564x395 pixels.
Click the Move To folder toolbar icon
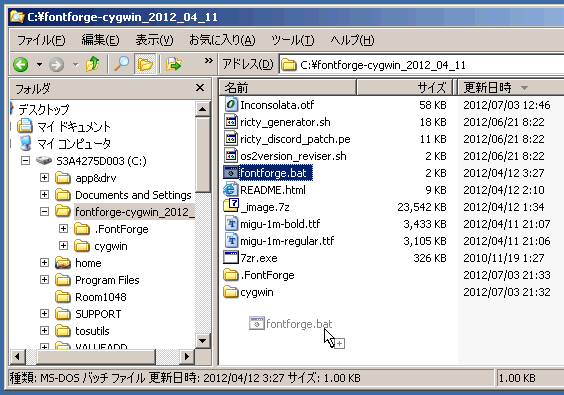174,64
